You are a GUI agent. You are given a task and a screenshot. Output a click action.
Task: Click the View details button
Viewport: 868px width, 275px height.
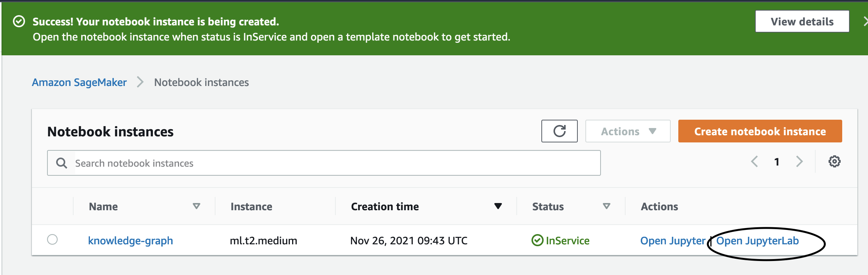pyautogui.click(x=802, y=21)
